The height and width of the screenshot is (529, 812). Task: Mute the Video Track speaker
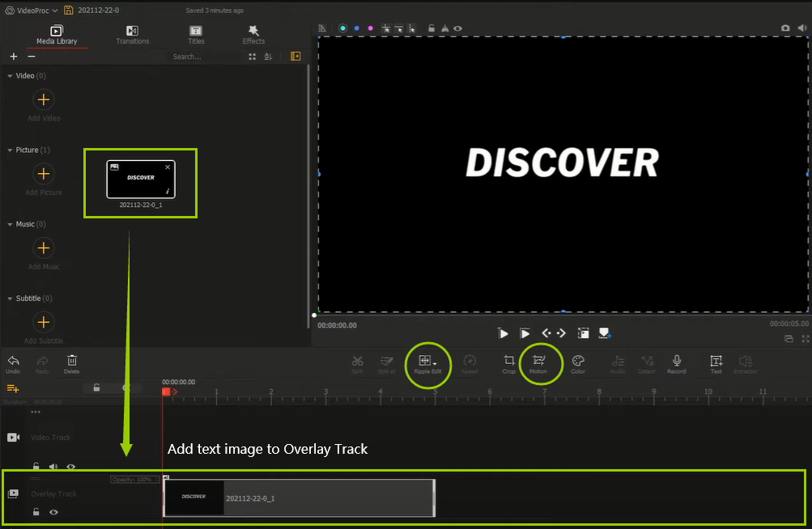(x=53, y=467)
